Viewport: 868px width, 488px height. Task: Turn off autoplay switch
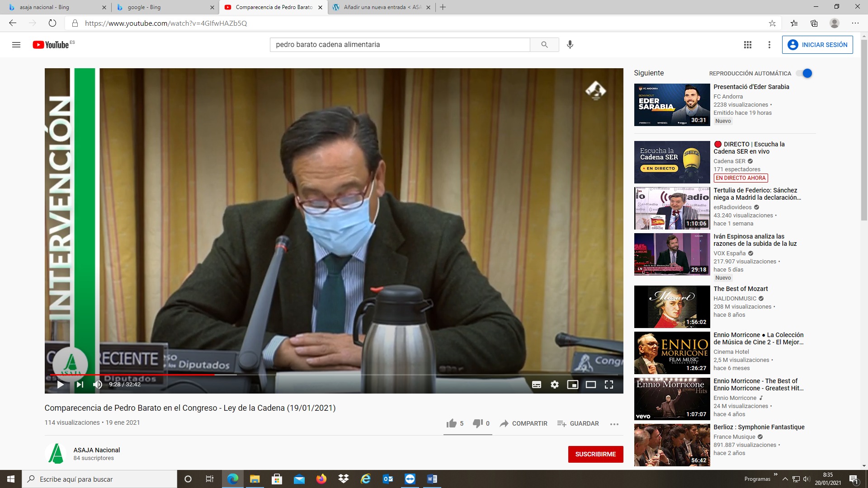pos(805,73)
